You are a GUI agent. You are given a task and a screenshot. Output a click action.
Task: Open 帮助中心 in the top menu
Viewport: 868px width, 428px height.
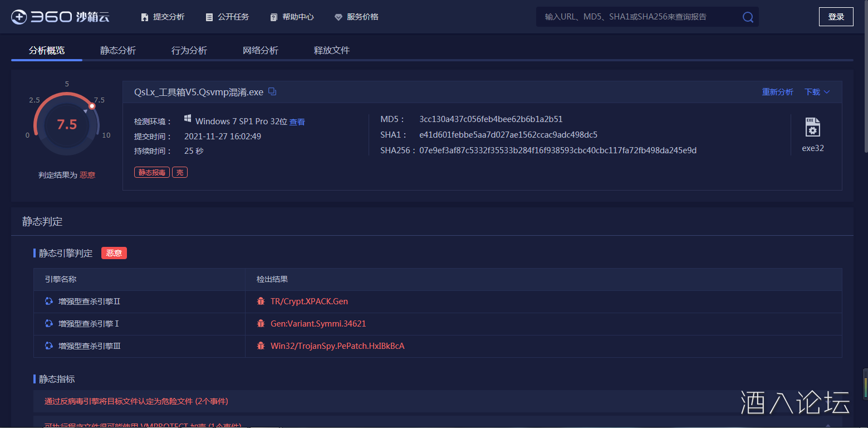292,17
